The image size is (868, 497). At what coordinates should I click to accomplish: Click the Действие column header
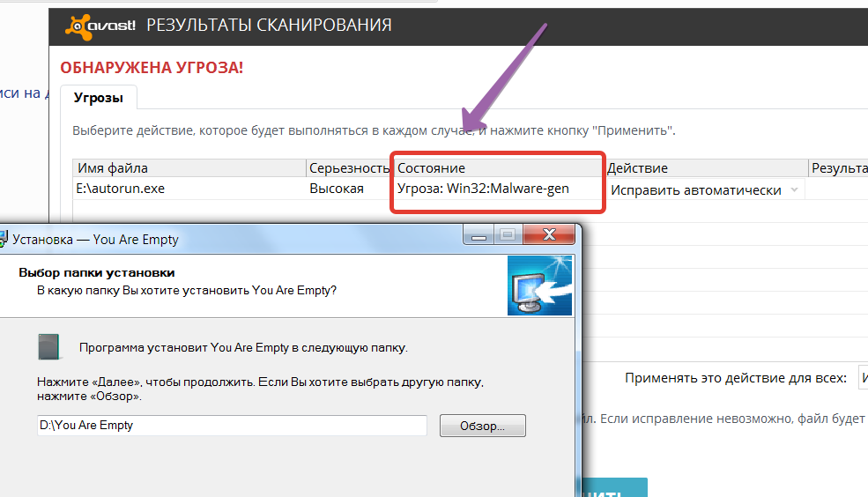point(707,168)
